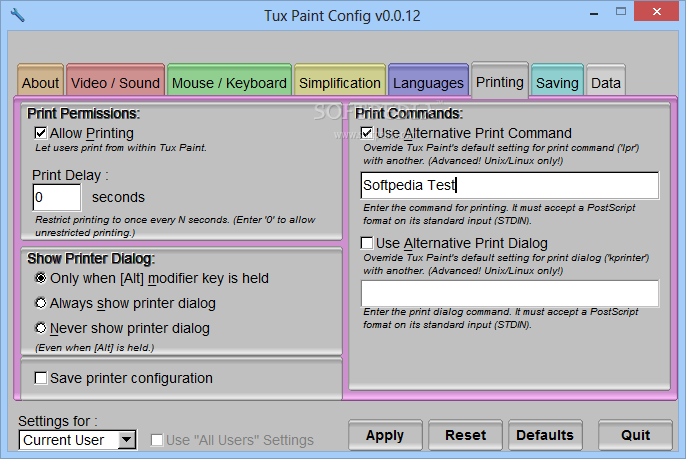686x459 pixels.
Task: Click the empty print dialog command field
Action: [x=510, y=293]
